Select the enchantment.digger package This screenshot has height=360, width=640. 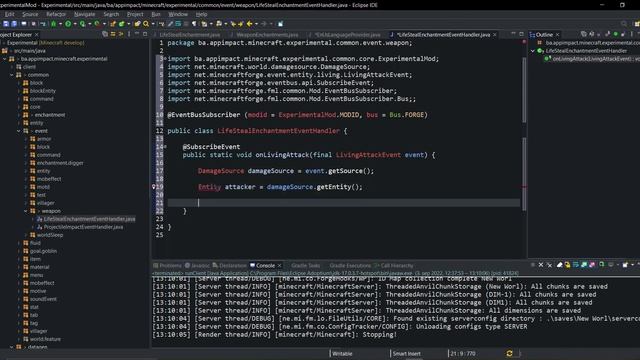pyautogui.click(x=60, y=163)
